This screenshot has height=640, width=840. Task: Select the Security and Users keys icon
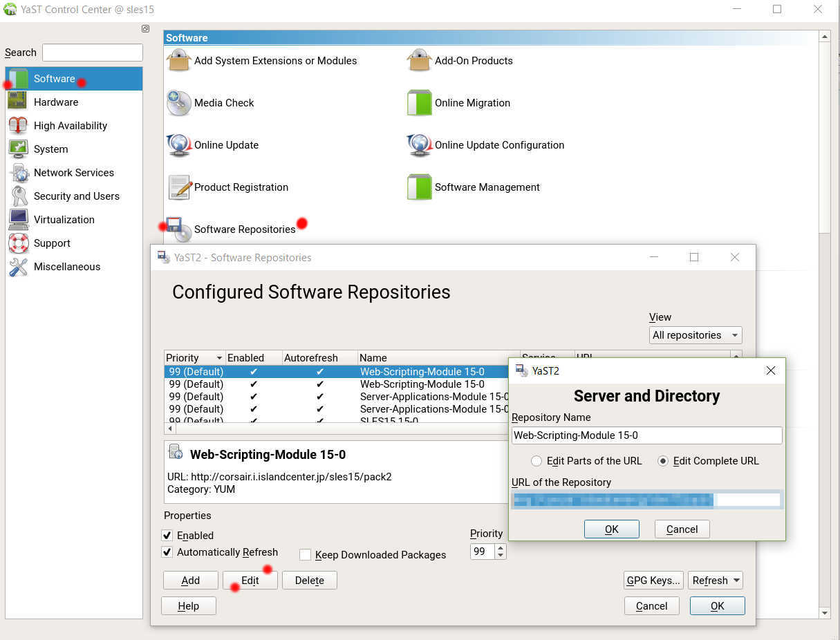pyautogui.click(x=18, y=196)
